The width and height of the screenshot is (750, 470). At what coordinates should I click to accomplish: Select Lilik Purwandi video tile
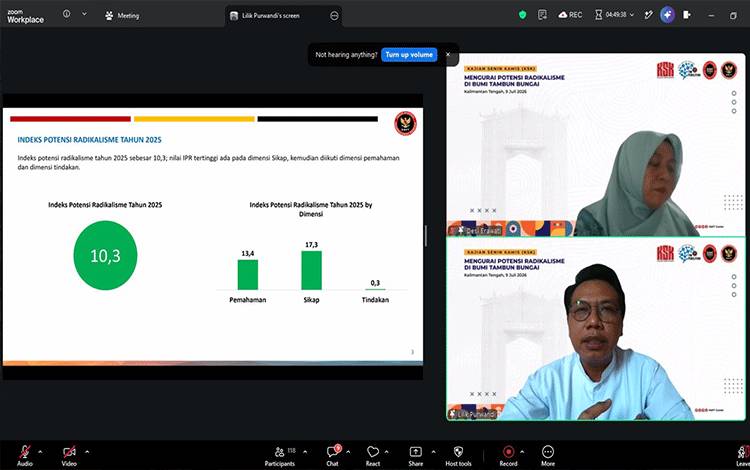pyautogui.click(x=596, y=329)
